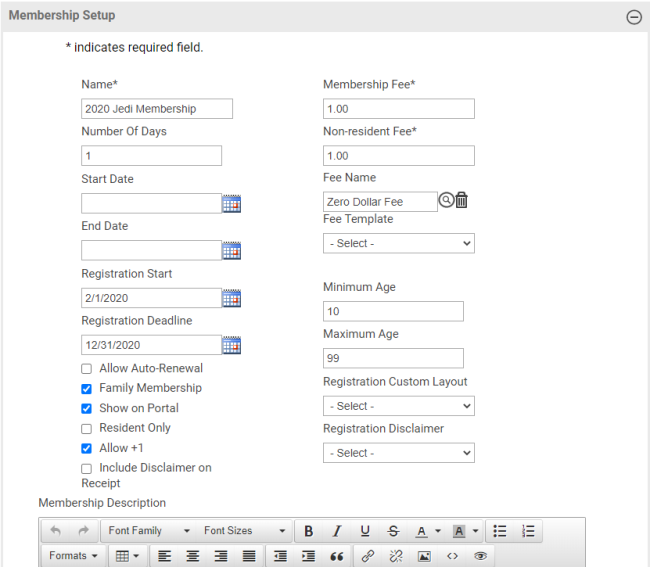Open the Formats menu in editor
Viewport: 650px width, 567px height.
(74, 556)
